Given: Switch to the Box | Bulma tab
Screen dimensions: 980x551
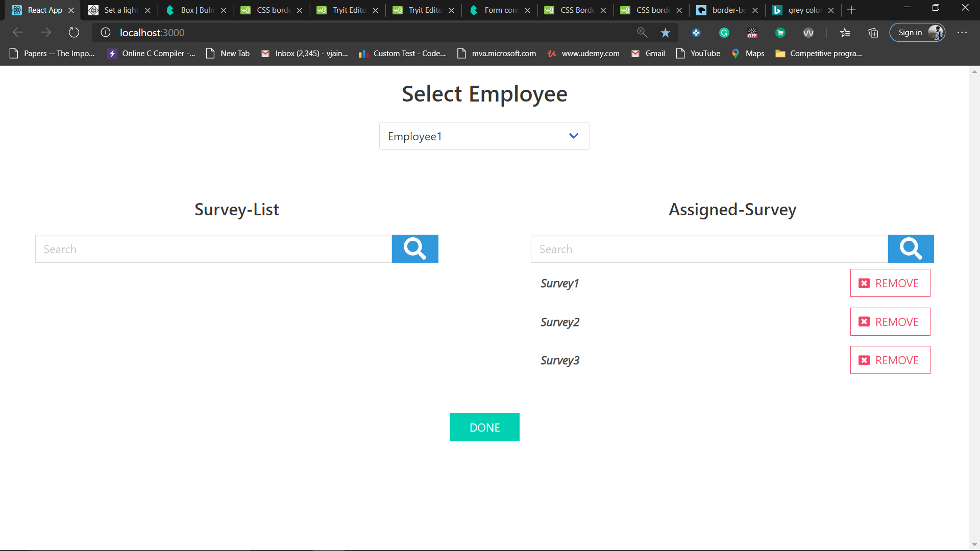Looking at the screenshot, I should 197,10.
